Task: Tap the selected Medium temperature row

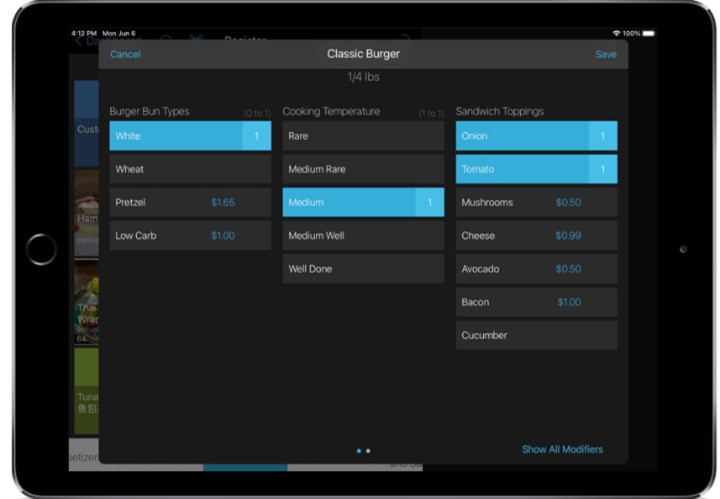Action: pos(363,202)
